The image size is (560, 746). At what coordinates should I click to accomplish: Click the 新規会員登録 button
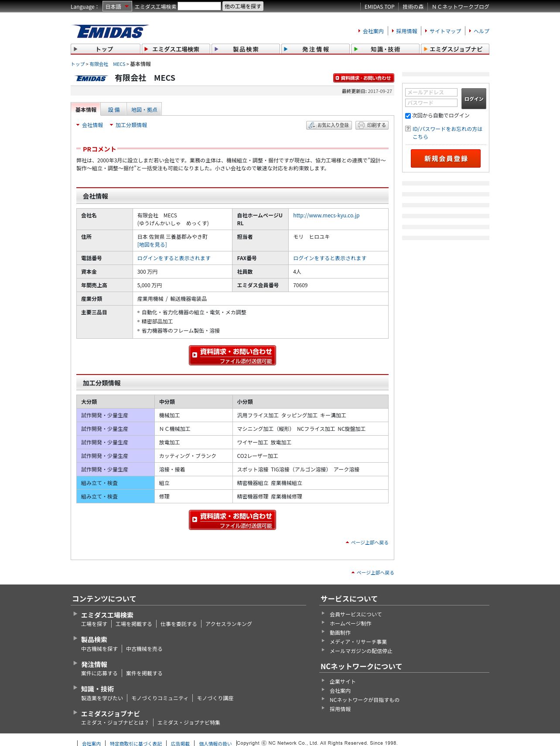[x=446, y=158]
